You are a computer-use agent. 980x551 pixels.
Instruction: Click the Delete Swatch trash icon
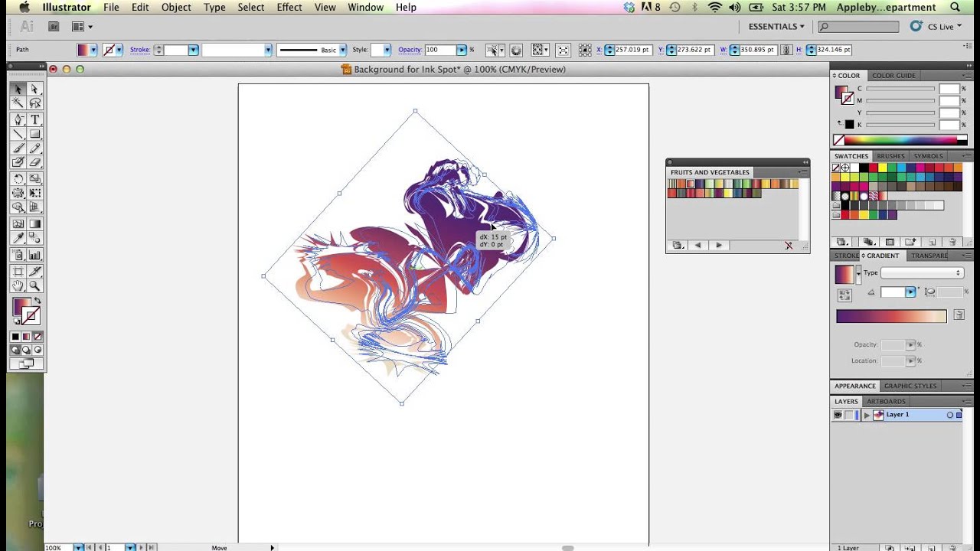(x=953, y=242)
